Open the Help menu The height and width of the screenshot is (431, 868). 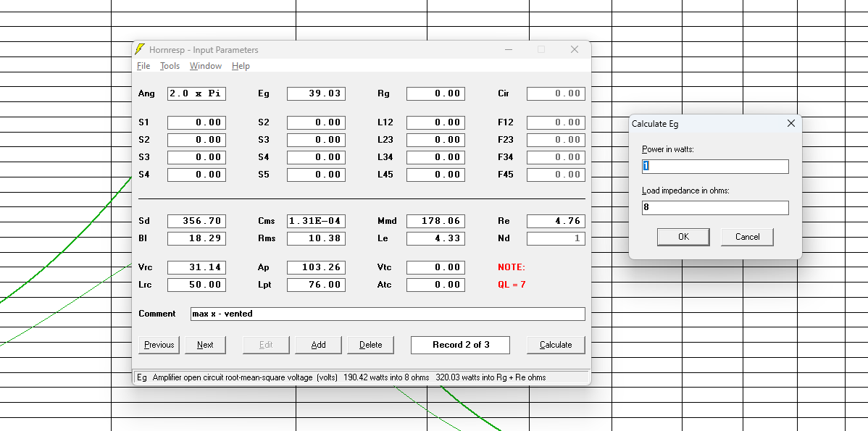coord(241,66)
